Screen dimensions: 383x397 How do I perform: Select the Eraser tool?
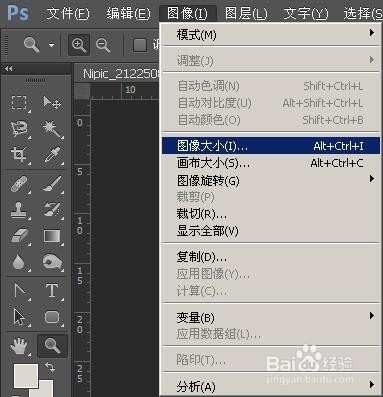point(19,236)
